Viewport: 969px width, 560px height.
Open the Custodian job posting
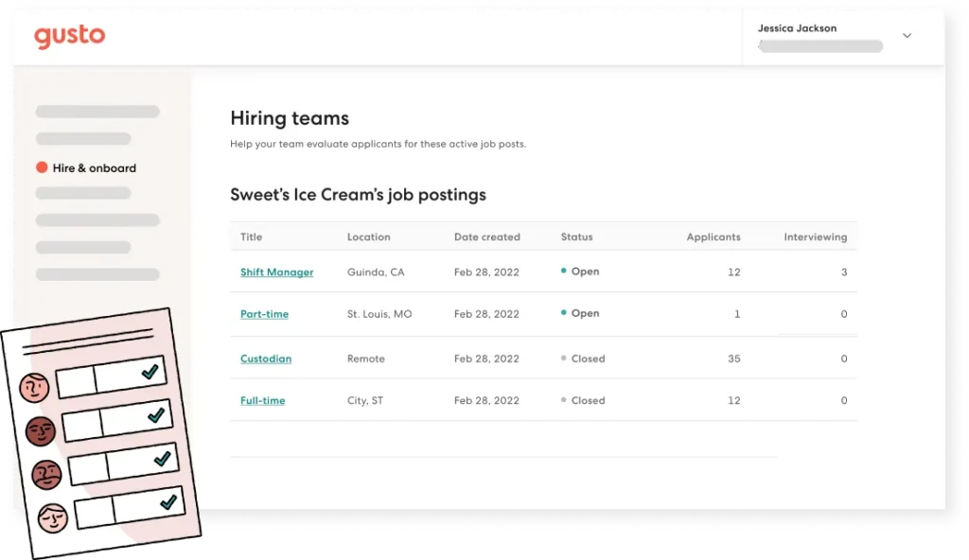266,359
